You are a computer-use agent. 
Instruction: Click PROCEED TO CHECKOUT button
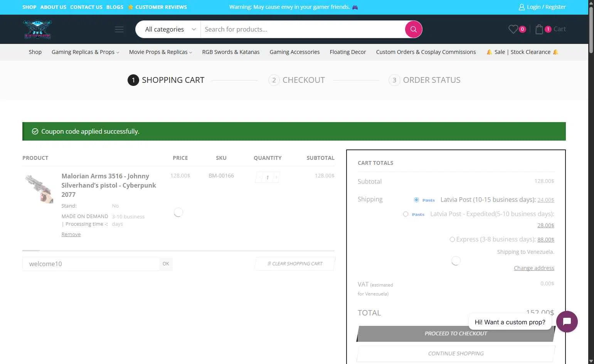click(456, 334)
